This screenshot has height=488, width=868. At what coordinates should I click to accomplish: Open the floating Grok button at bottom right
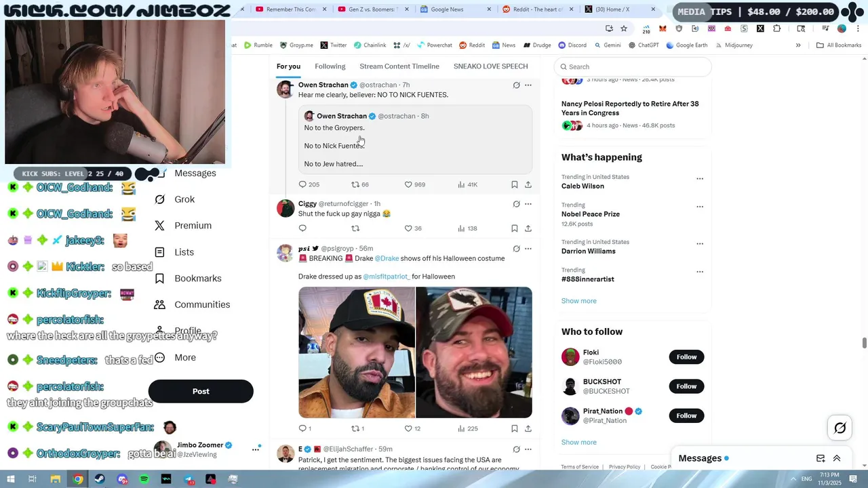840,428
